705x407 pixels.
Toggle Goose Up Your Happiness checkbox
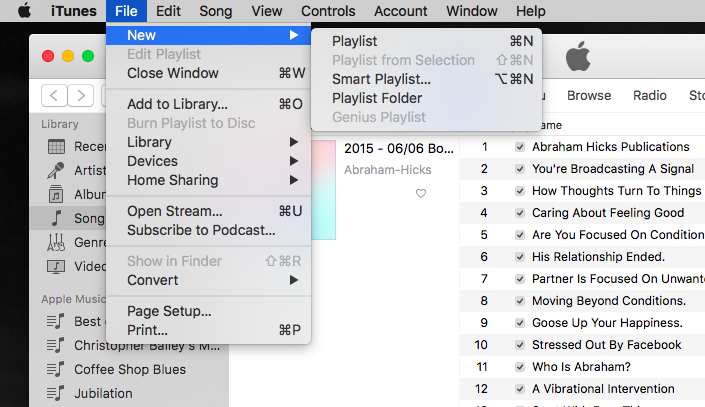(520, 323)
